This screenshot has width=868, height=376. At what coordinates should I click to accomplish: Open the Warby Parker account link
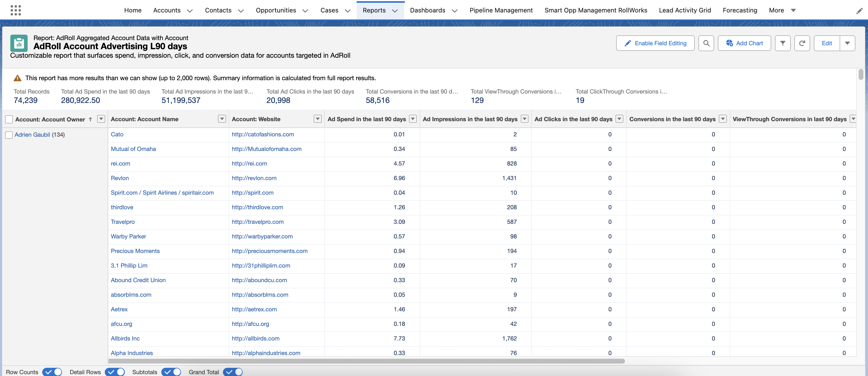point(128,236)
